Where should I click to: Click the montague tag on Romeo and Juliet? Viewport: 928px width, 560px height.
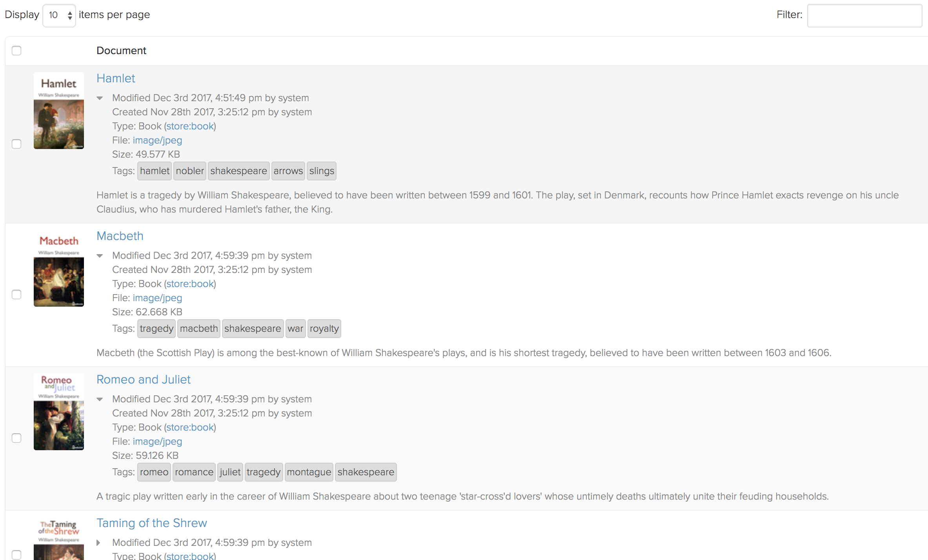click(309, 472)
